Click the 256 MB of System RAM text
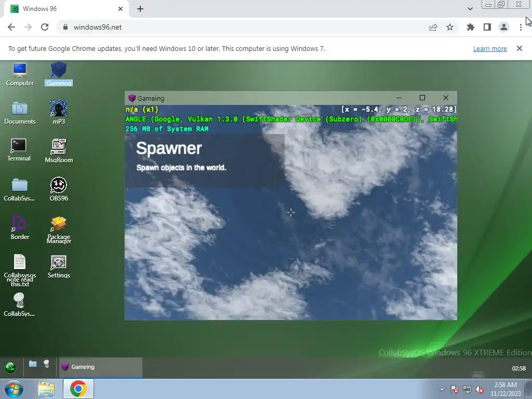Screen dimensions: 532x399 (167, 129)
